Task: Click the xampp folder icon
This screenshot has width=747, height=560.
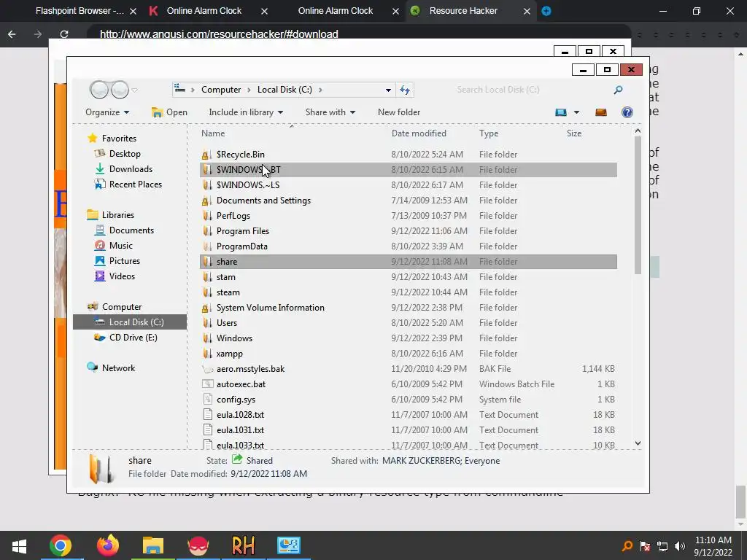Action: point(206,354)
